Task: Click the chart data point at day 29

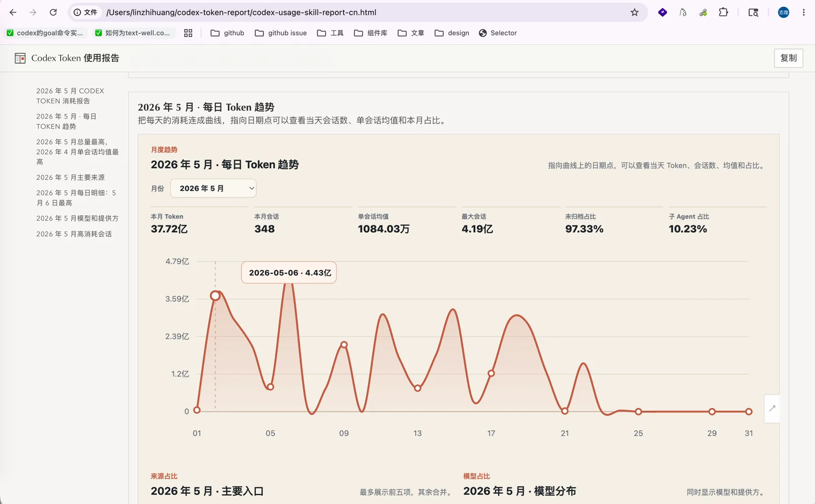Action: point(712,411)
